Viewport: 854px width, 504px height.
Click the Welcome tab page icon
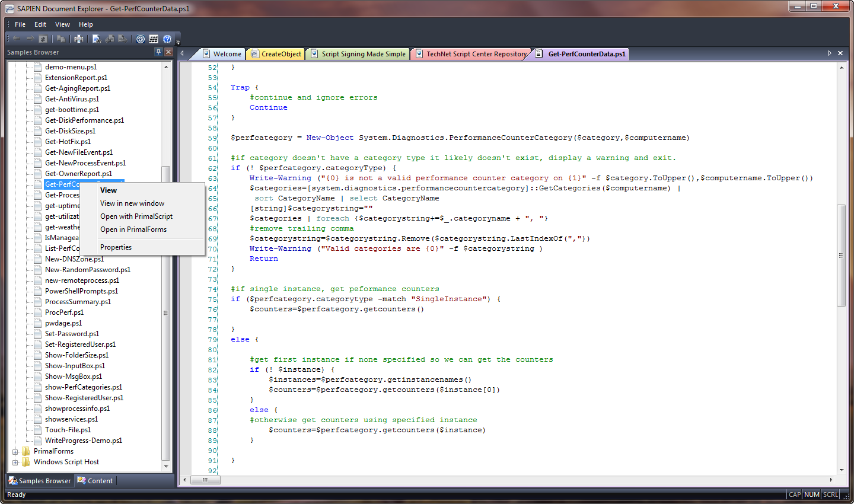[x=206, y=53]
